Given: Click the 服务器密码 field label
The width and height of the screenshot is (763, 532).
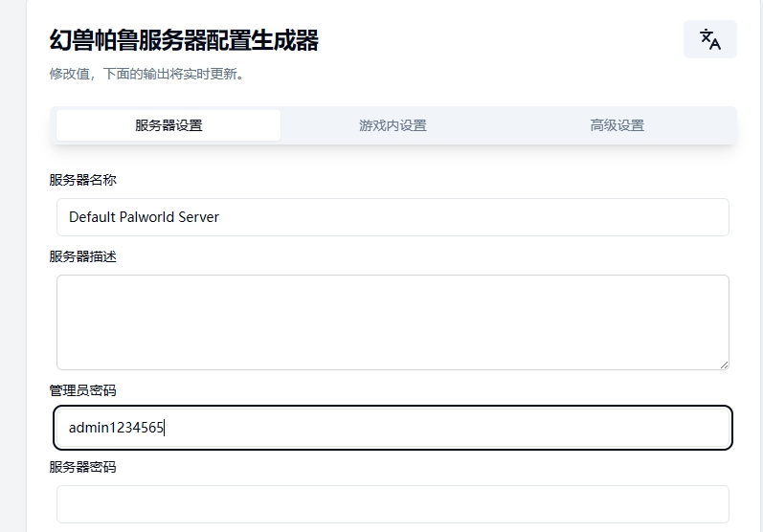Looking at the screenshot, I should point(82,467).
